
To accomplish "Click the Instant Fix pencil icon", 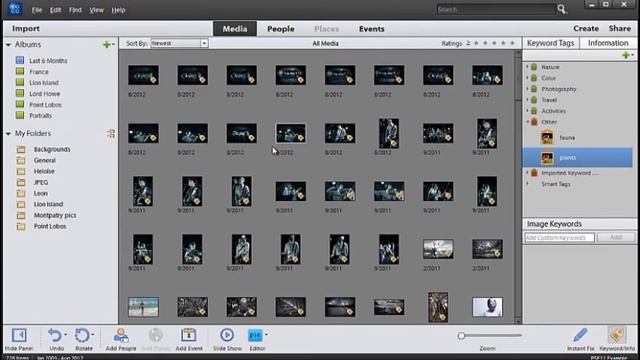I will (580, 335).
